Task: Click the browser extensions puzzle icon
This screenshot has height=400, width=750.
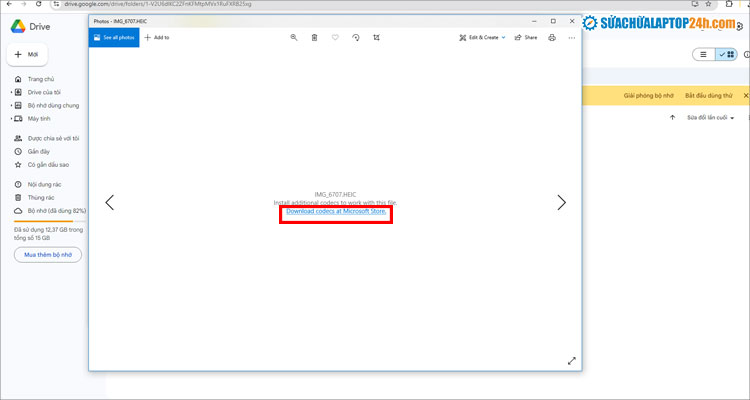Action: click(x=729, y=4)
